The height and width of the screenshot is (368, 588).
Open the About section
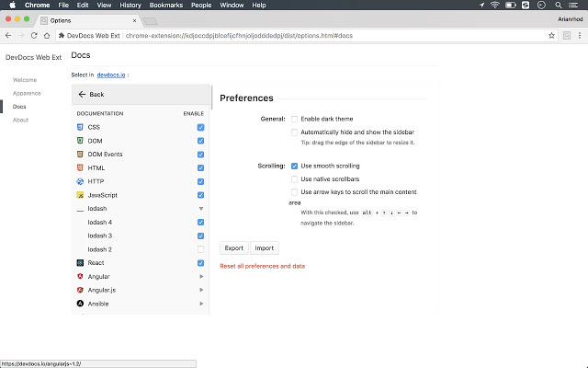point(20,121)
